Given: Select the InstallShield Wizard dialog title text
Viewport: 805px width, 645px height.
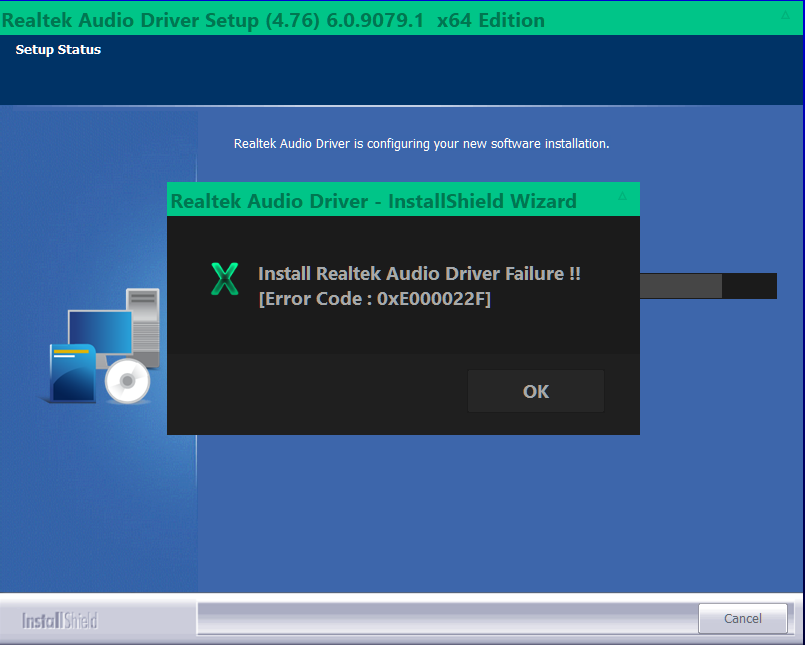Looking at the screenshot, I should click(373, 200).
